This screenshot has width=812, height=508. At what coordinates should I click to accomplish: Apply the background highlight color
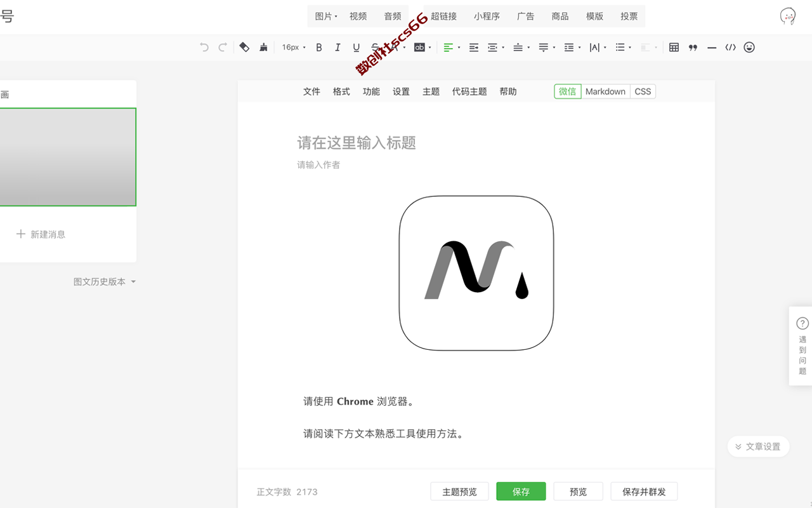419,47
